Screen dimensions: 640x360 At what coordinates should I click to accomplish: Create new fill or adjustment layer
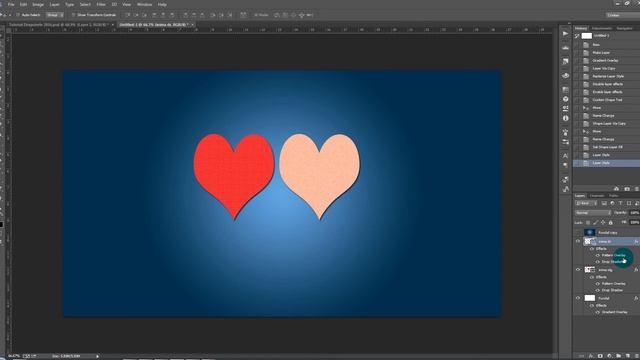(x=609, y=356)
